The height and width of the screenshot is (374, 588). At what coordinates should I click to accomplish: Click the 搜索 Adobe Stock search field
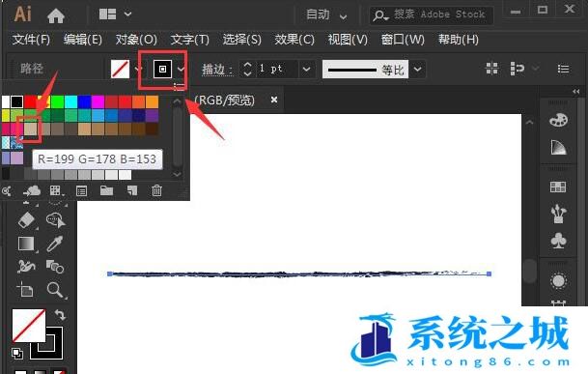tap(432, 15)
